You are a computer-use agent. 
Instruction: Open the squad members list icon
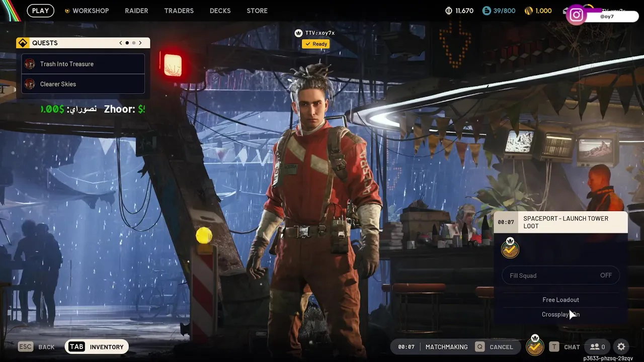[x=598, y=347]
